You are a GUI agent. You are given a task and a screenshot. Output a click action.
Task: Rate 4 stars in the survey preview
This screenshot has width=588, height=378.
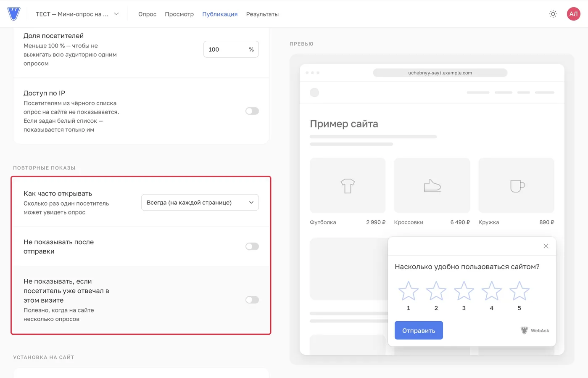[492, 291]
